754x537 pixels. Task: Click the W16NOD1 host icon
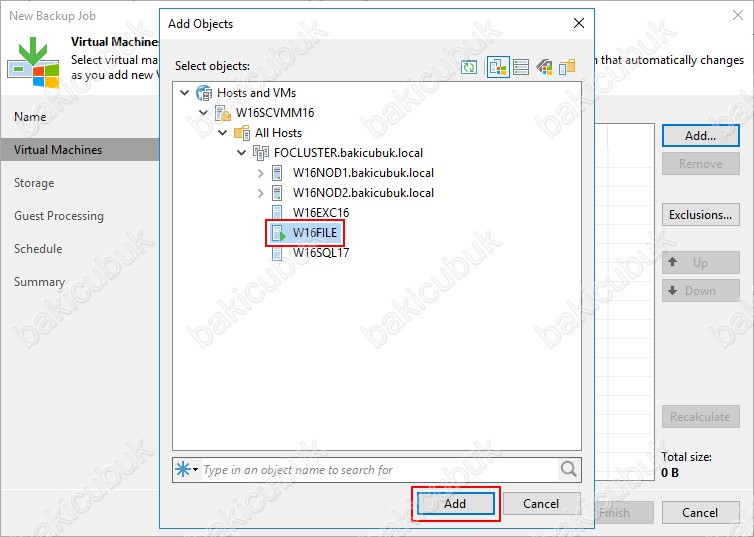tap(277, 173)
